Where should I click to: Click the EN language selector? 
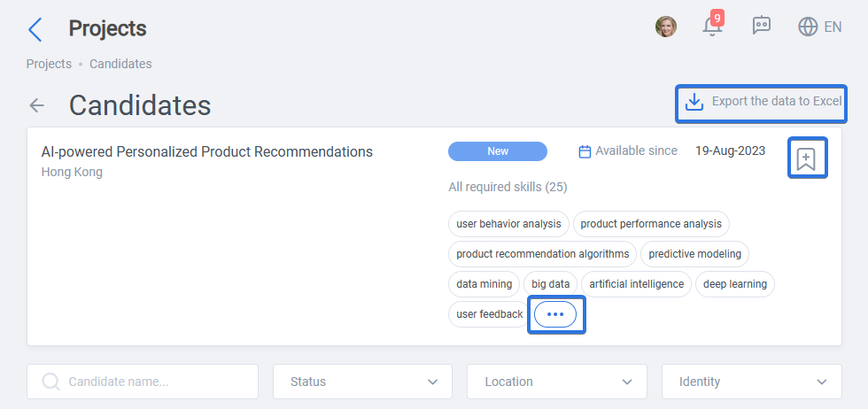(x=833, y=27)
